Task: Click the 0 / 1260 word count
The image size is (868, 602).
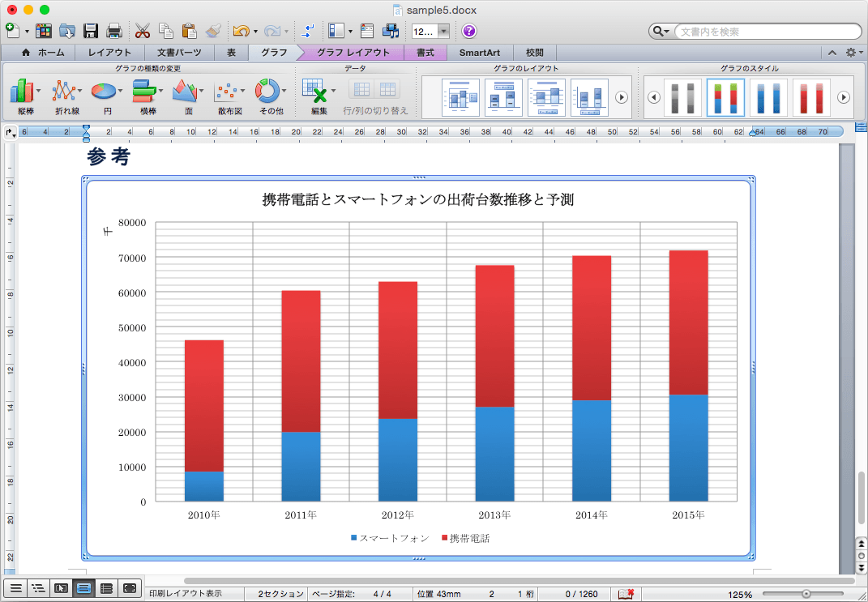Action: click(581, 594)
